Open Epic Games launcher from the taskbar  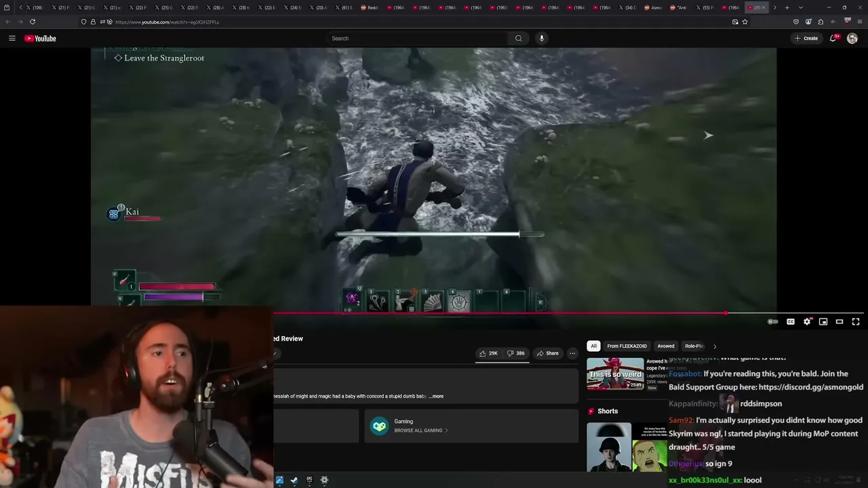(x=309, y=481)
